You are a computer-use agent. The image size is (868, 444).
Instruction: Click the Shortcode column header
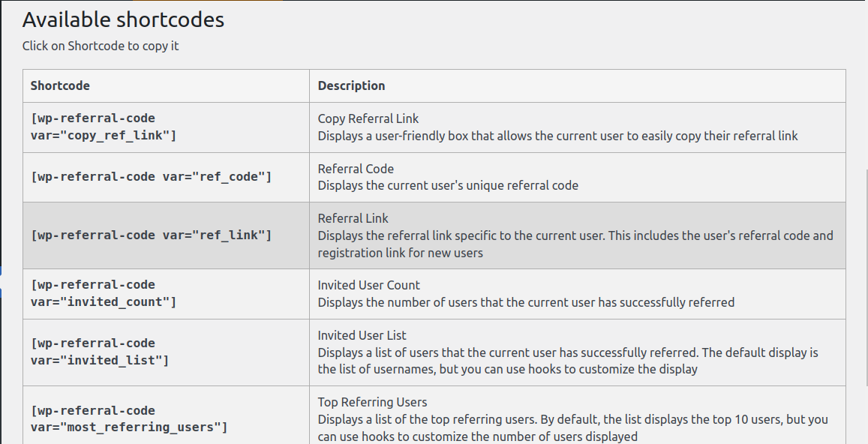tap(60, 85)
